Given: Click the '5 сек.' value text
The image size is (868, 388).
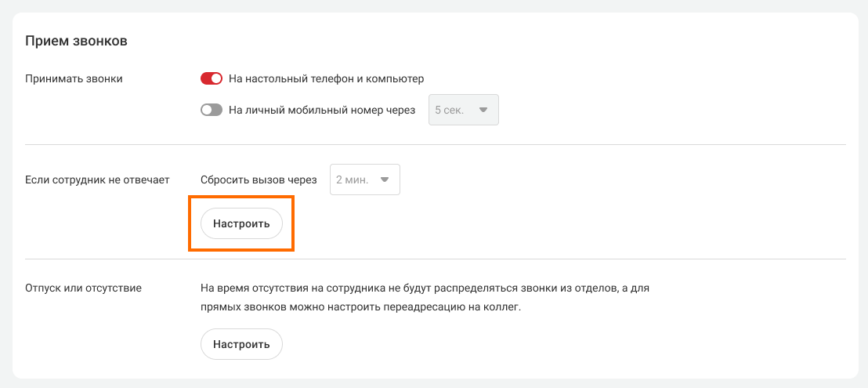Looking at the screenshot, I should (449, 111).
